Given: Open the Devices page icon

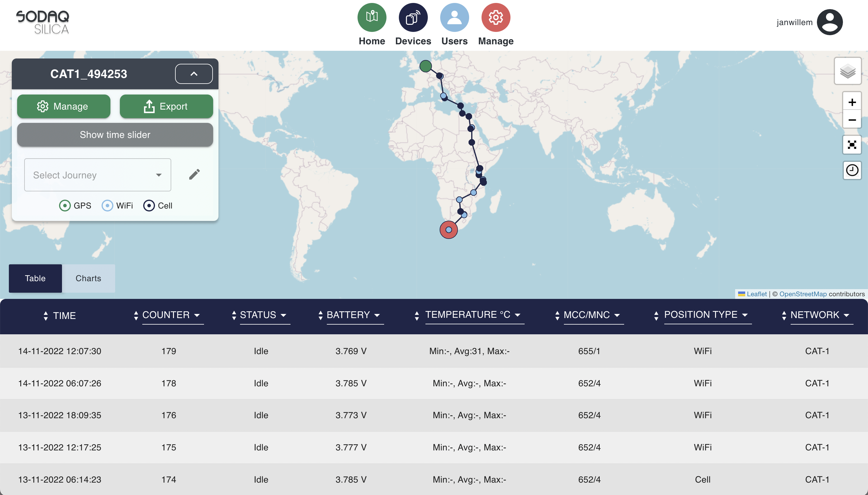Looking at the screenshot, I should [x=413, y=17].
